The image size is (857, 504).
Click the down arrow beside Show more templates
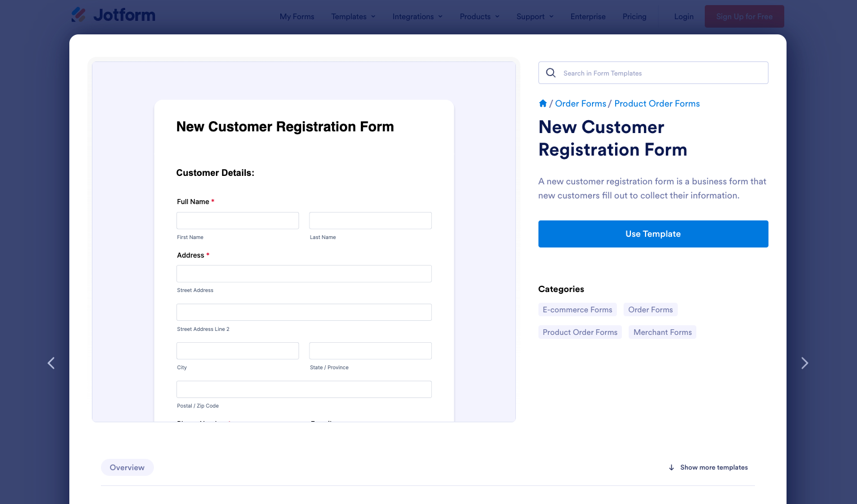tap(671, 467)
